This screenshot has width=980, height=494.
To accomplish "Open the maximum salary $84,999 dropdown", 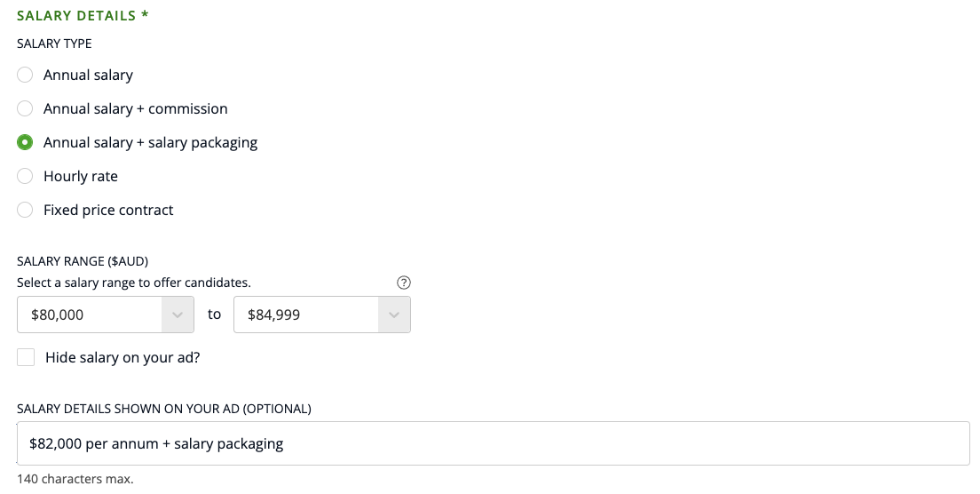I will (306, 315).
